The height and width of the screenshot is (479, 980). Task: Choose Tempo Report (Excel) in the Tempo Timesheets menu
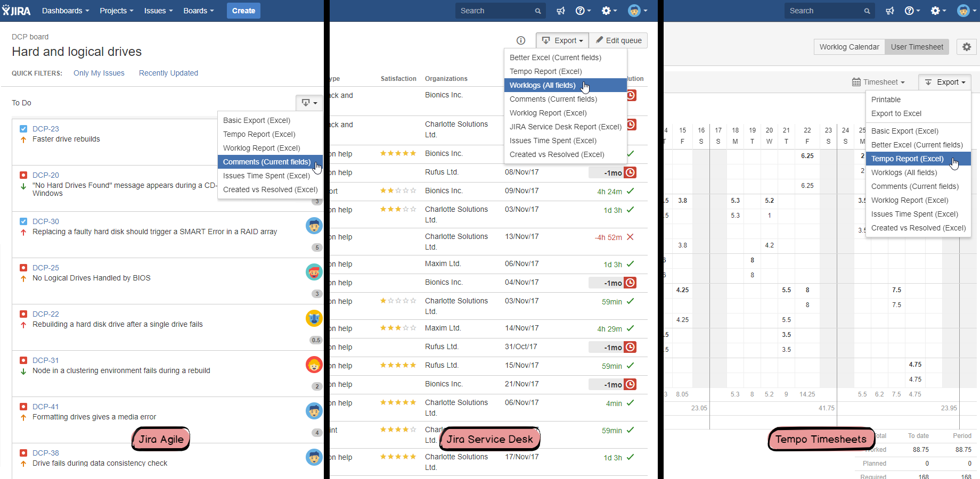click(918, 159)
